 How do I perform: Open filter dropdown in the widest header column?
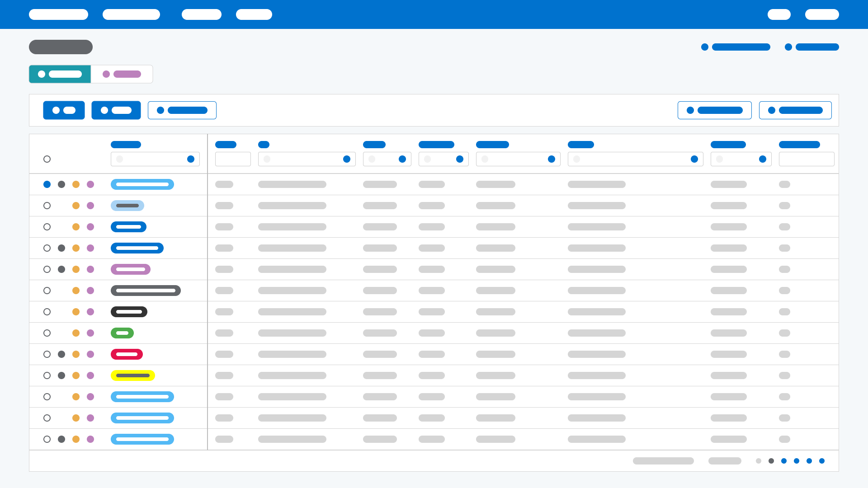click(x=694, y=159)
